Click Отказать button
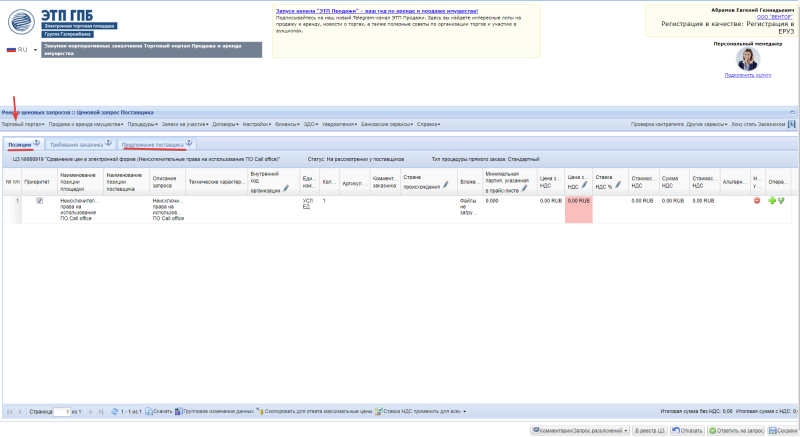Image resolution: width=800 pixels, height=437 pixels. click(x=687, y=431)
